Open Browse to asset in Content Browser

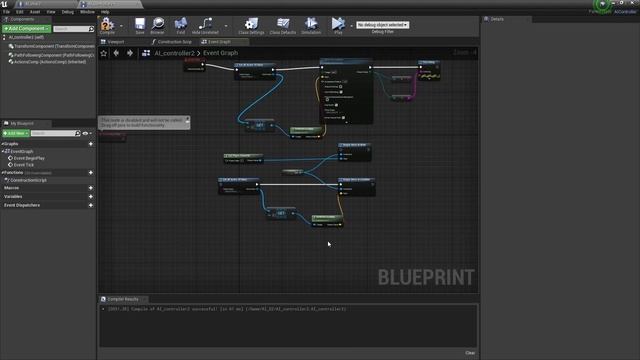(158, 25)
